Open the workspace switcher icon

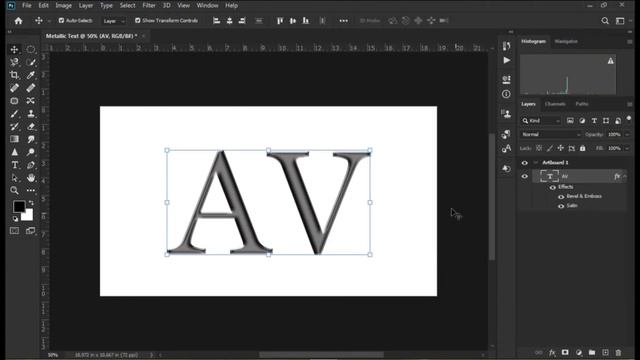[620, 21]
